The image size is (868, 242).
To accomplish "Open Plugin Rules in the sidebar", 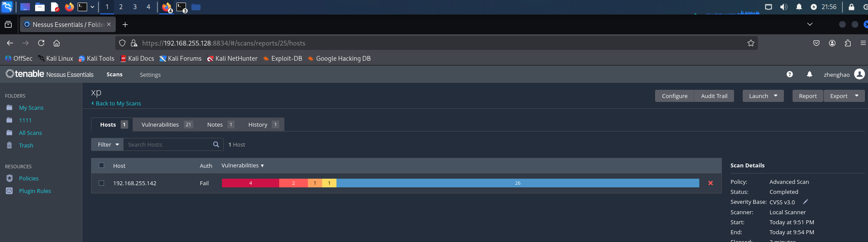I will (x=35, y=191).
